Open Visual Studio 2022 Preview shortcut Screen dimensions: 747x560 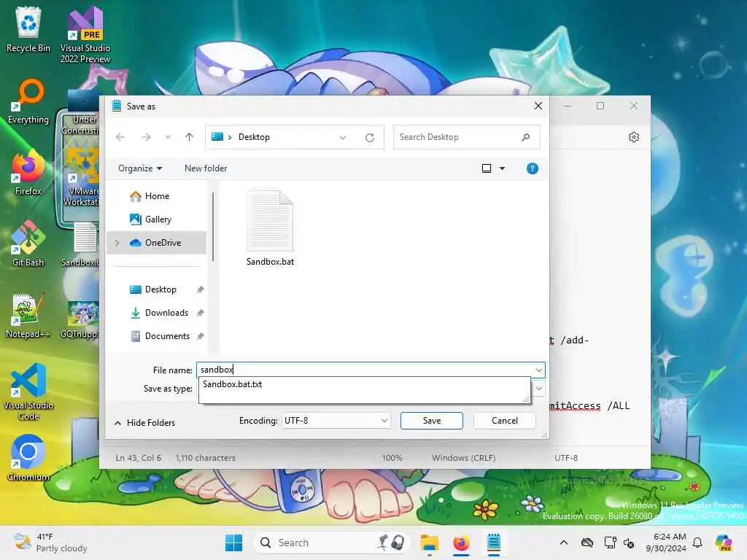click(85, 34)
